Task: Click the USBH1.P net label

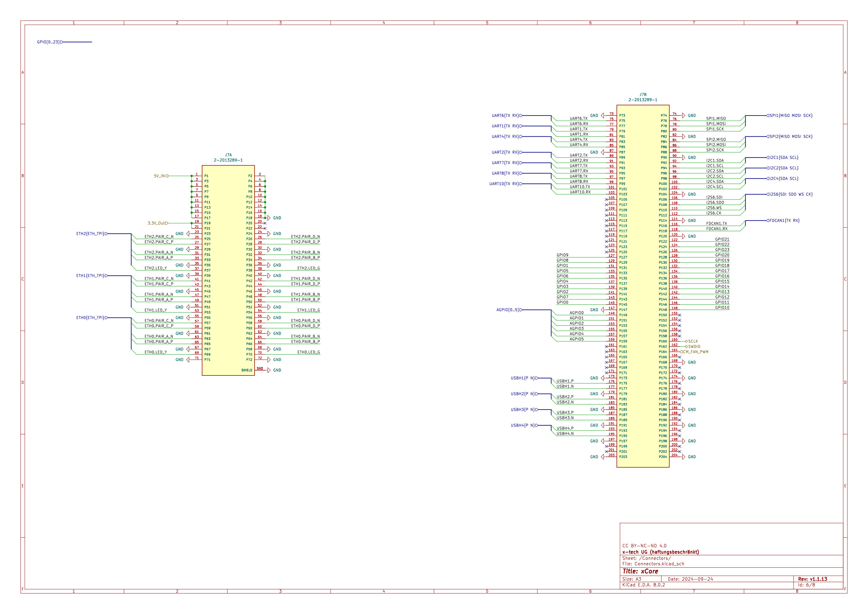Action: [565, 381]
